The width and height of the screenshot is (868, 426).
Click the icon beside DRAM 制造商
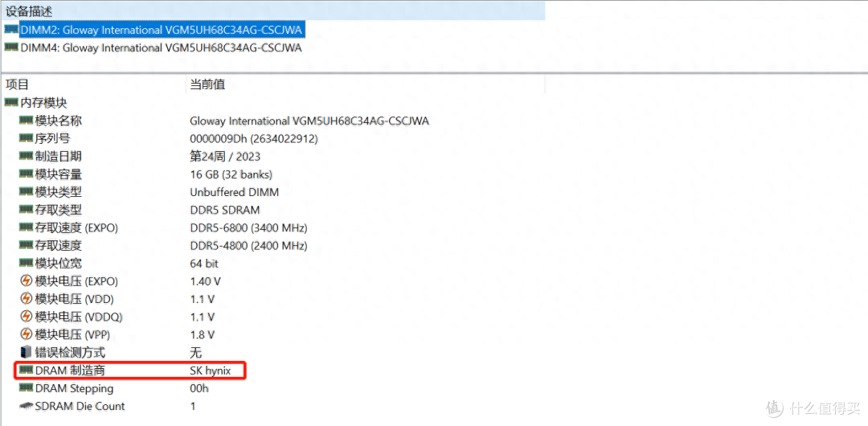[x=26, y=370]
